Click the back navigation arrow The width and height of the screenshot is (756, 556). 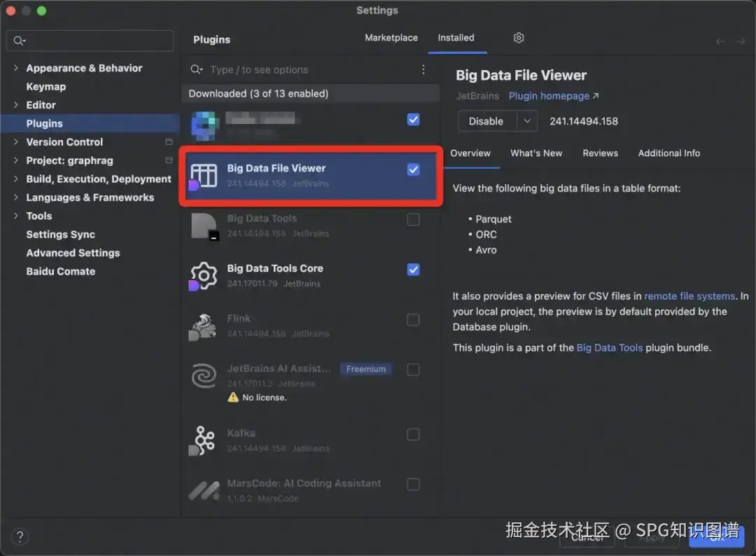pos(720,41)
